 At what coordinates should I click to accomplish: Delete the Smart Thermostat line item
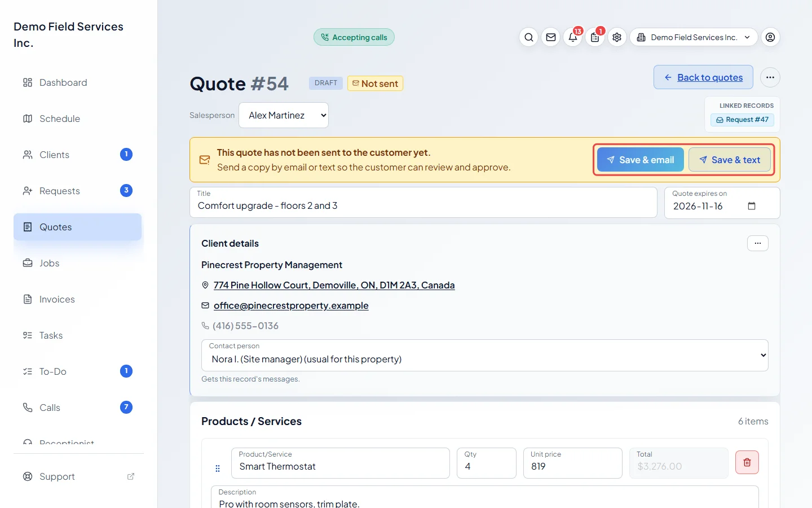coord(747,462)
